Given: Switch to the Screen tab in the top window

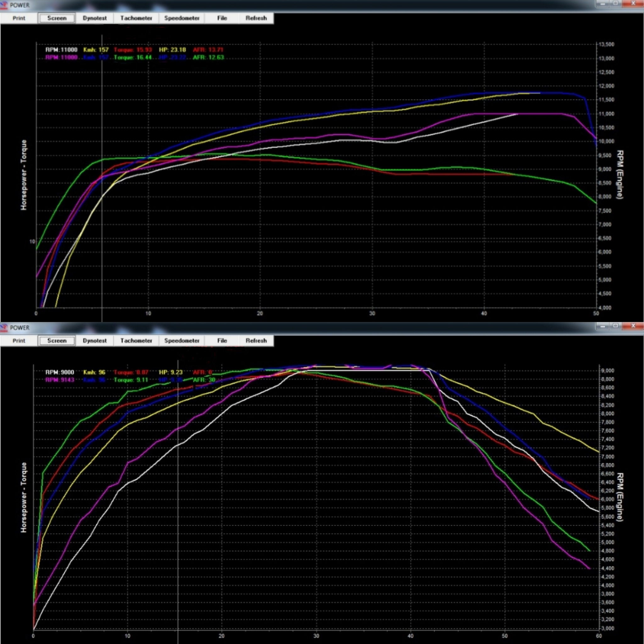Looking at the screenshot, I should [57, 18].
